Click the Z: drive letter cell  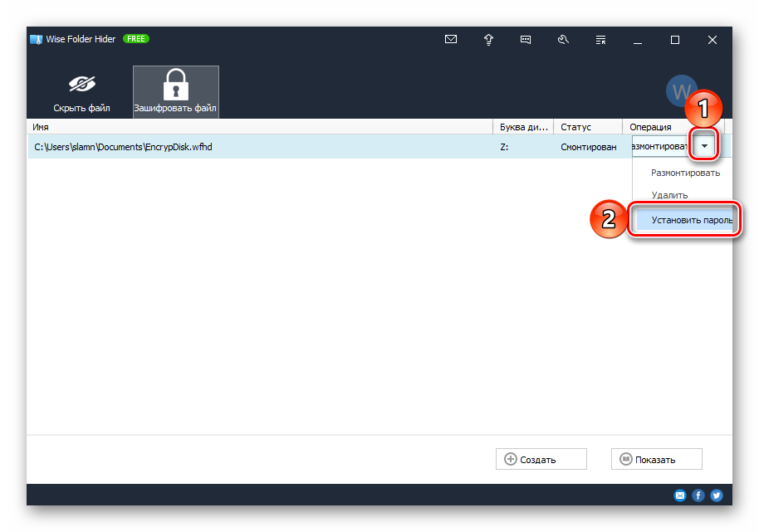click(504, 147)
